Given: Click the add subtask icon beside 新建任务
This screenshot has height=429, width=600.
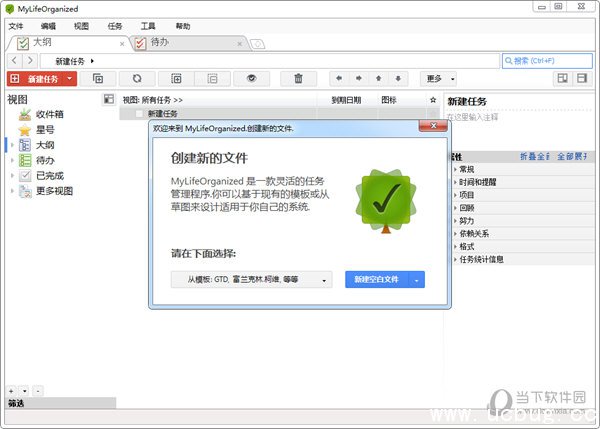Looking at the screenshot, I should (98, 78).
